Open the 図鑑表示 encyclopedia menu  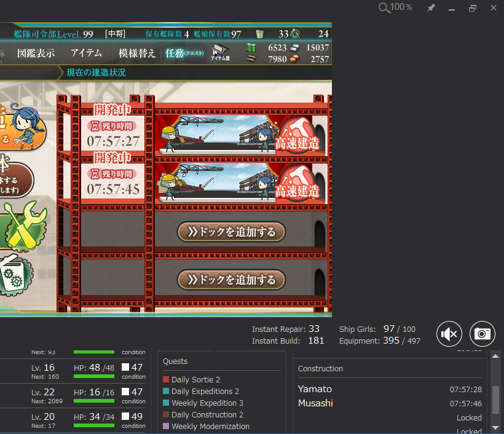coord(36,53)
